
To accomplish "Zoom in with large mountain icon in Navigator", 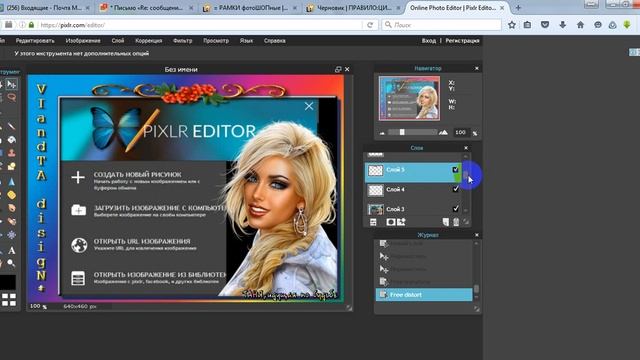I will [443, 132].
